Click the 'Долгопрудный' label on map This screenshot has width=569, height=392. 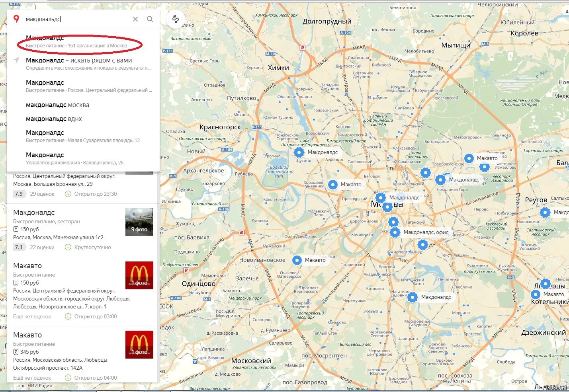point(327,21)
